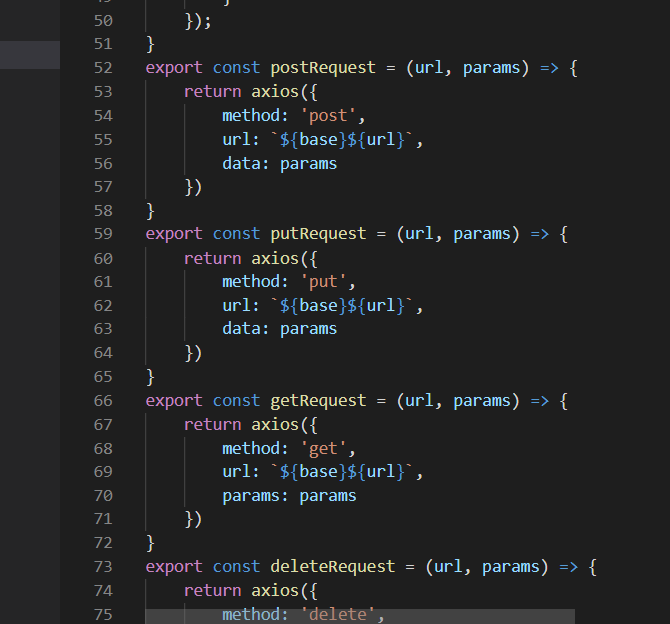
Task: Click 'axios' on line 74
Action: coord(275,591)
